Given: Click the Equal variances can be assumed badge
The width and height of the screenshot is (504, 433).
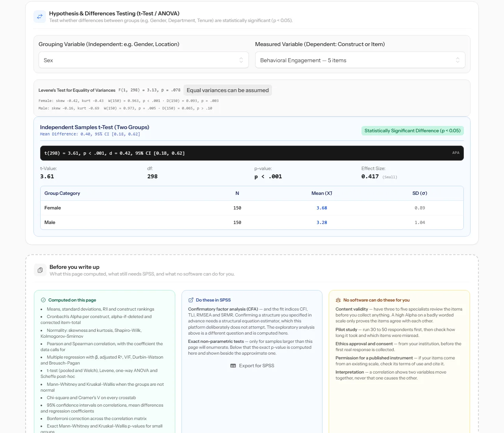Looking at the screenshot, I should [x=228, y=90].
